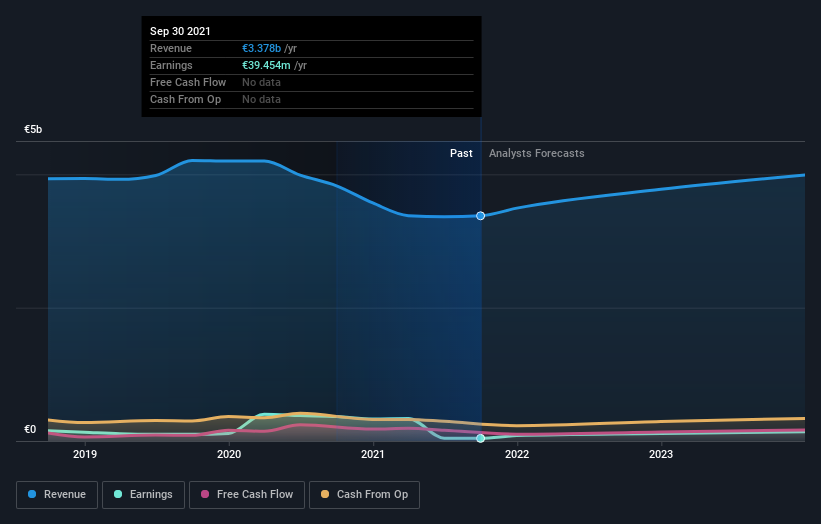The height and width of the screenshot is (524, 821).
Task: Click the Free Cash Flow tooltip row label
Action: [188, 82]
